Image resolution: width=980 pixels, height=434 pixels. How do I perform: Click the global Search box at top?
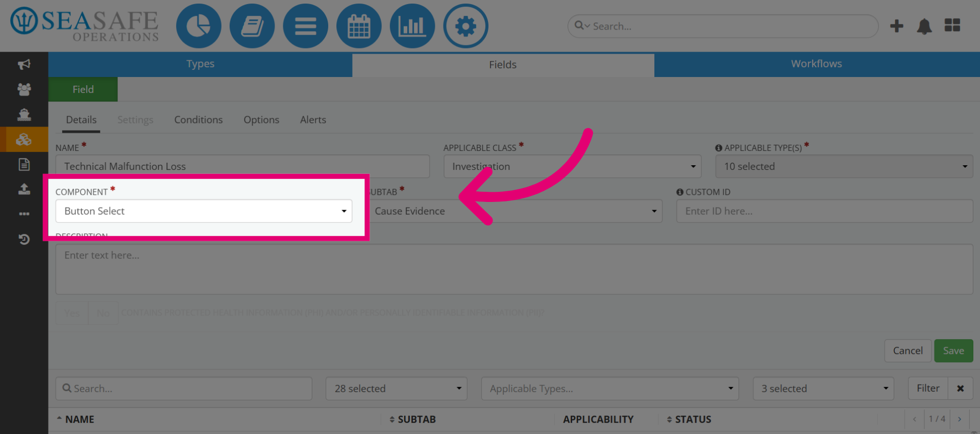[723, 26]
